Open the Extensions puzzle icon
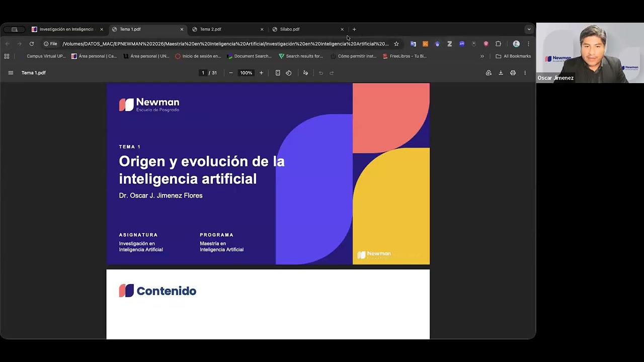Screen dimensions: 644x362 pos(498,44)
